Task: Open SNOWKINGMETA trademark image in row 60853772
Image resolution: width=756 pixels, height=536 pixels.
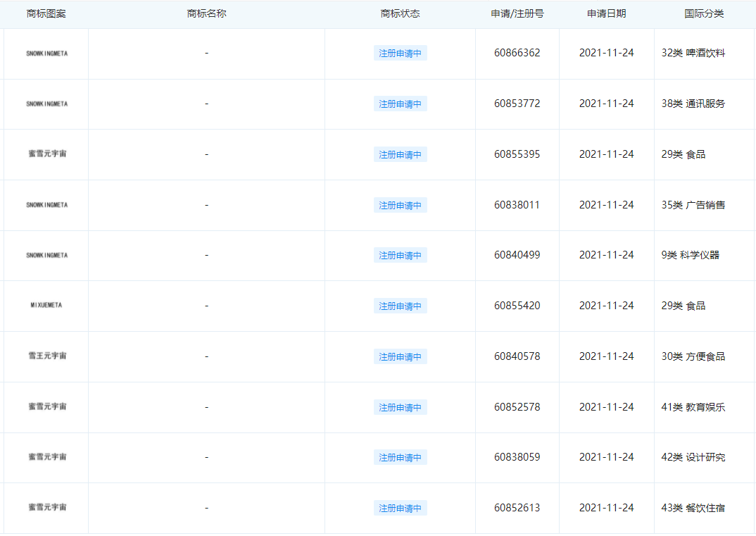Action: [46, 104]
